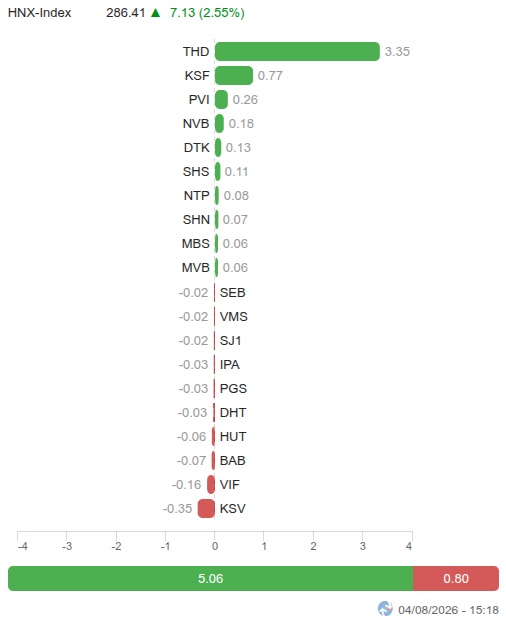Click the red KSV bar

(206, 508)
